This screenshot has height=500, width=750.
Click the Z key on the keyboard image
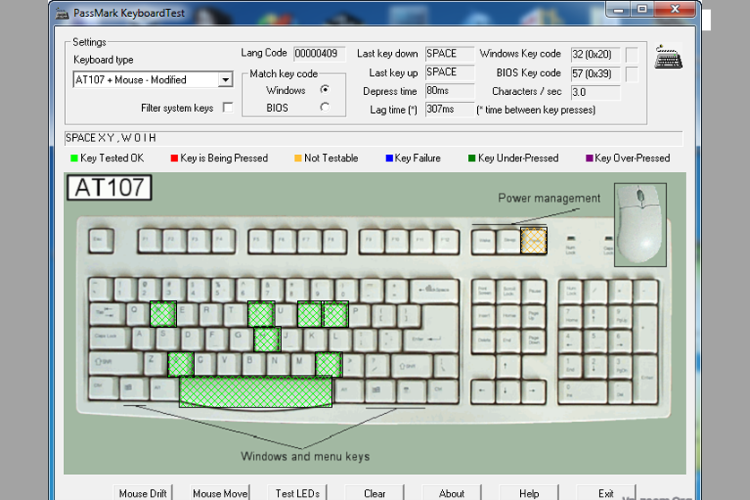coord(155,365)
